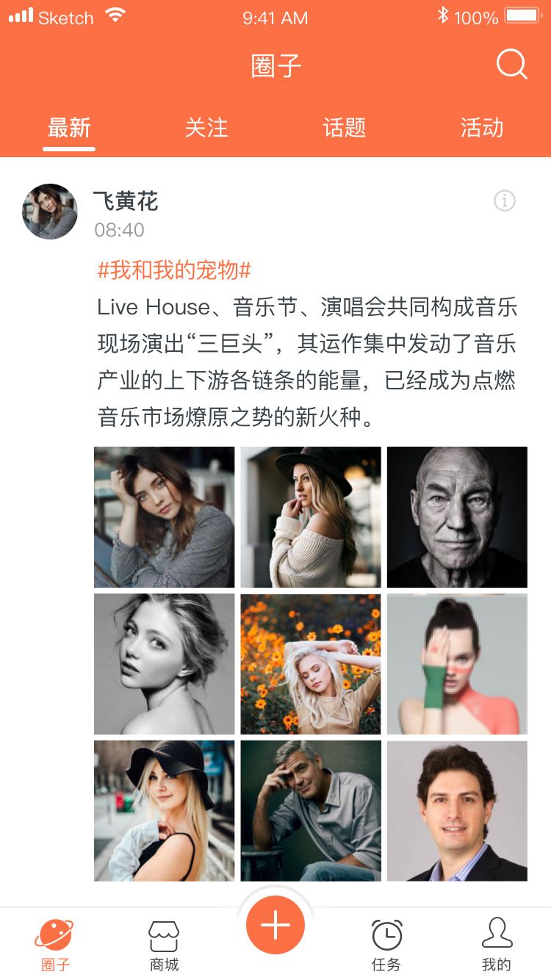This screenshot has height=980, width=551.
Task: Open search with the magnifier icon
Action: (512, 65)
